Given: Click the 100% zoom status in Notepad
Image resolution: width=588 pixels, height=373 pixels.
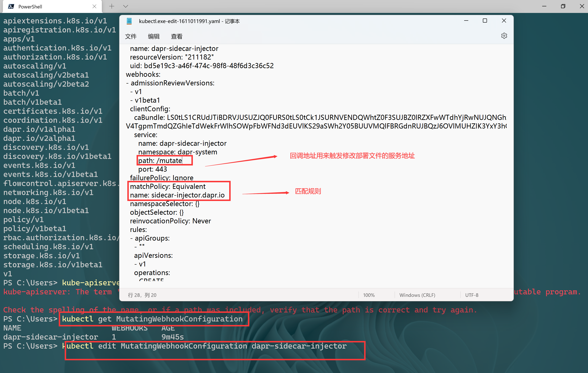Looking at the screenshot, I should (369, 295).
